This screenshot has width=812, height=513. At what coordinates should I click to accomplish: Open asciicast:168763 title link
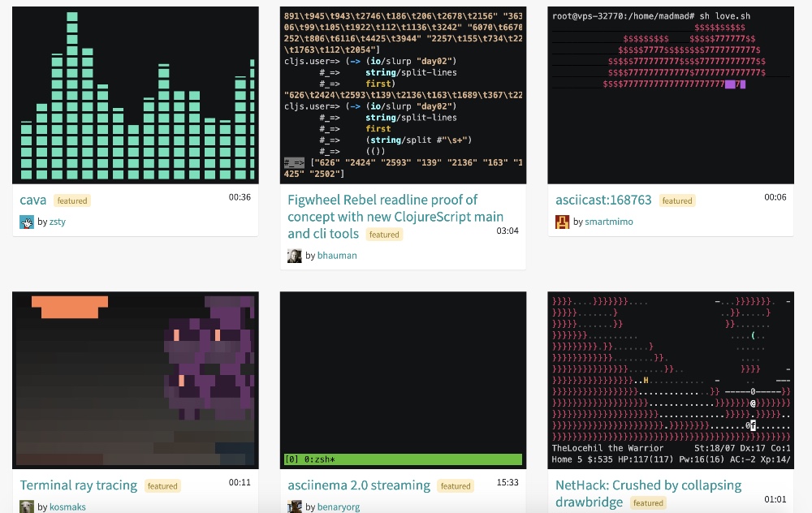(x=603, y=200)
